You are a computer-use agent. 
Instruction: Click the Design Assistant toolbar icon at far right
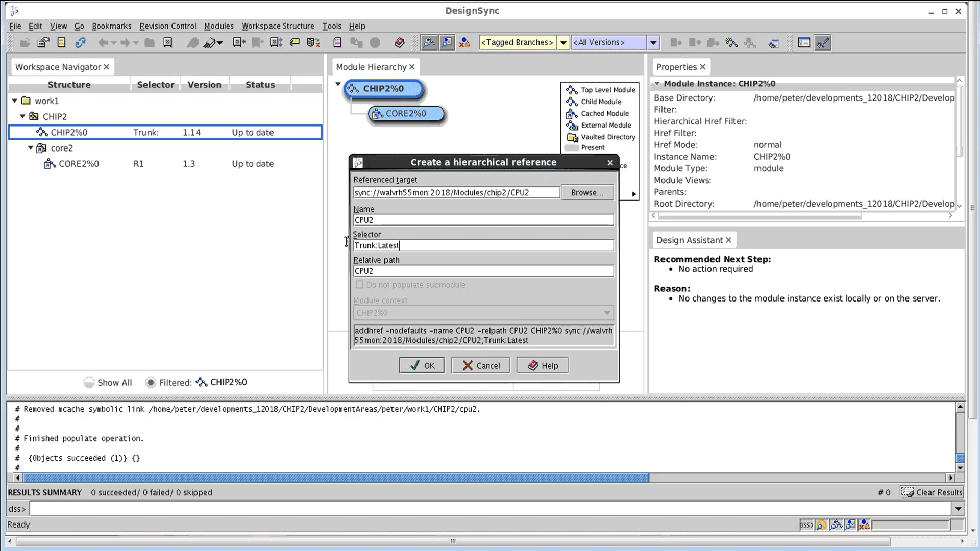tap(823, 43)
